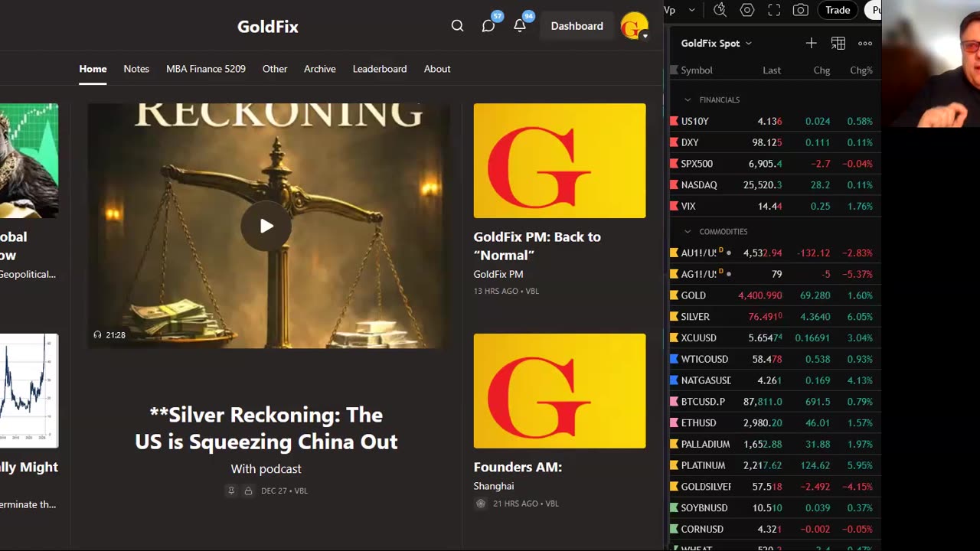
Task: Click the flag icon beside PLATINUM
Action: pyautogui.click(x=674, y=465)
